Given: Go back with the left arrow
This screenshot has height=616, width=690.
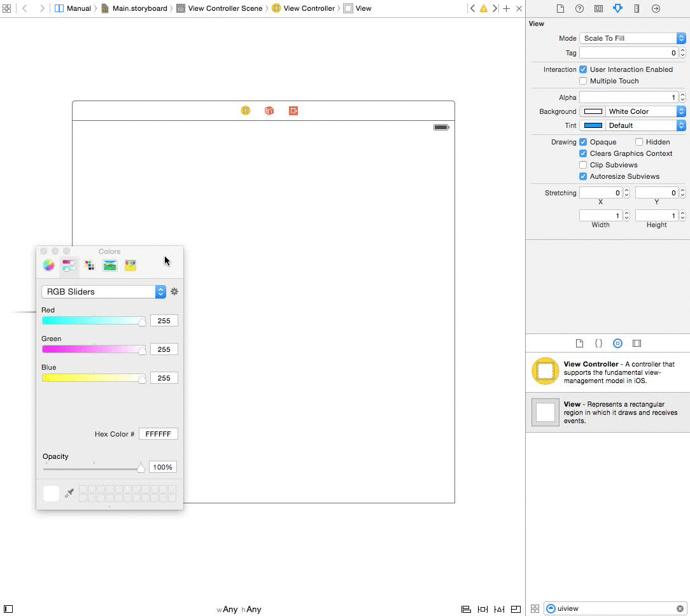Looking at the screenshot, I should 25,8.
